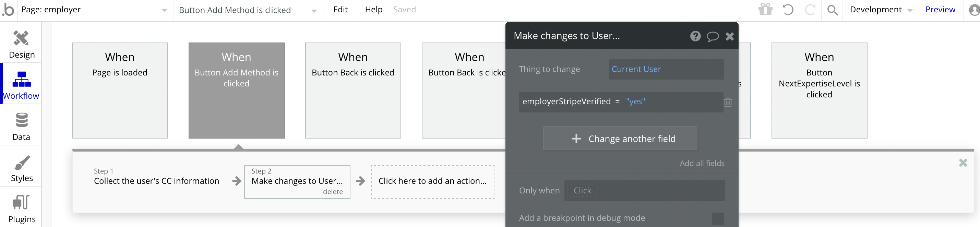Click the gift icon in top bar
980x227 pixels.
click(765, 10)
